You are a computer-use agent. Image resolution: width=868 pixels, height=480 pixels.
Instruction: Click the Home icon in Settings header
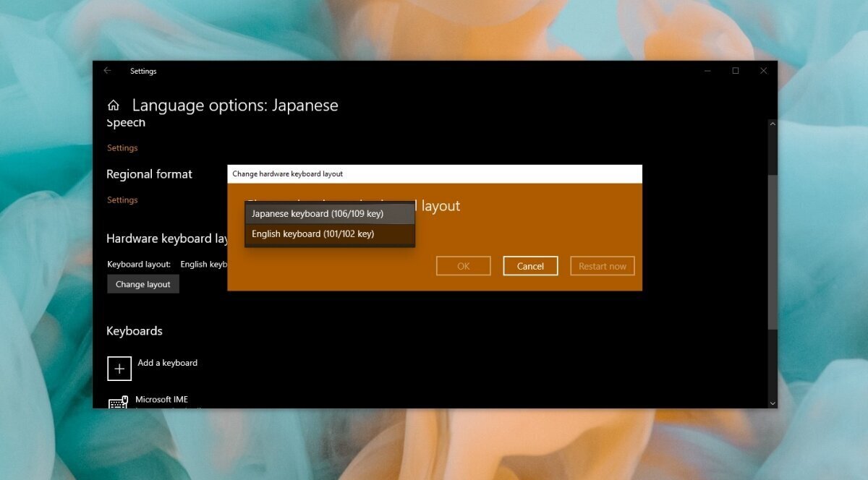(x=114, y=104)
